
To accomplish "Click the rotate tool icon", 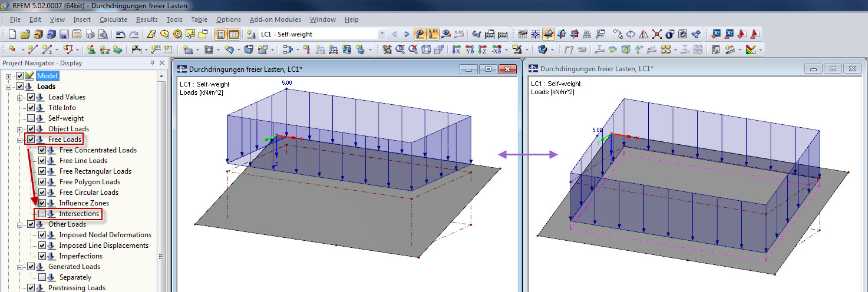I will pos(631,34).
